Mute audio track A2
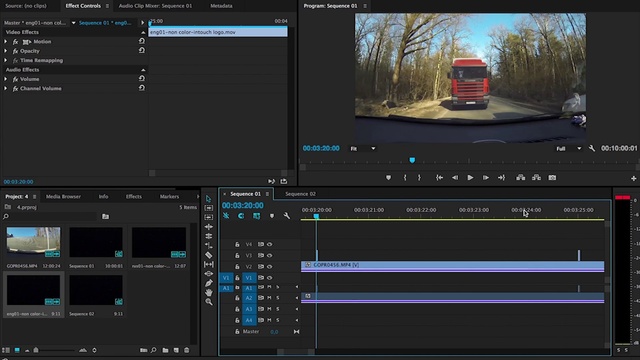640x360 pixels. [x=269, y=298]
